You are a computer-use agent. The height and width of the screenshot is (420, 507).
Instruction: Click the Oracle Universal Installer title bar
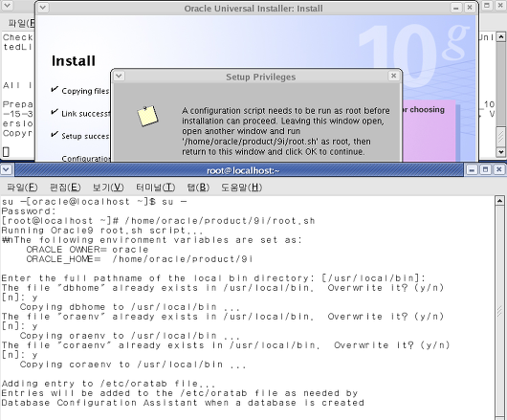[253, 8]
